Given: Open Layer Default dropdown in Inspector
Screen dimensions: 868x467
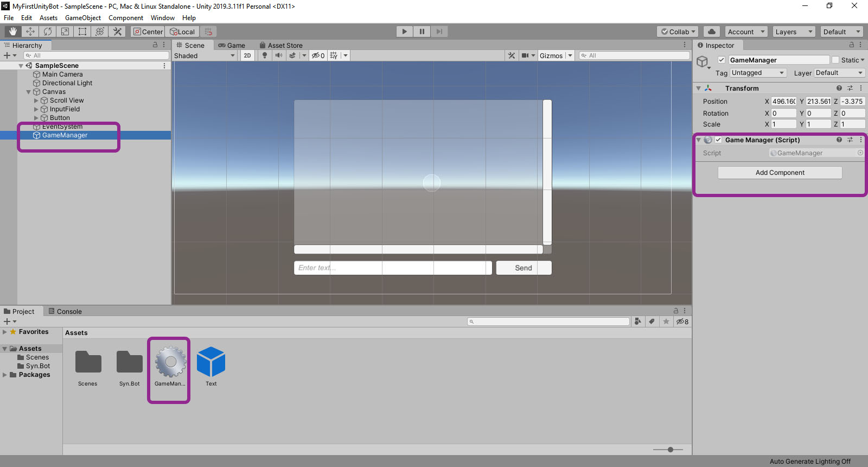Looking at the screenshot, I should pyautogui.click(x=839, y=73).
